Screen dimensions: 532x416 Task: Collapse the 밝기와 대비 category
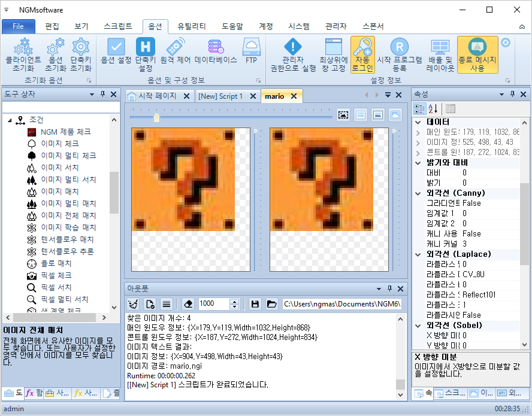pyautogui.click(x=418, y=163)
